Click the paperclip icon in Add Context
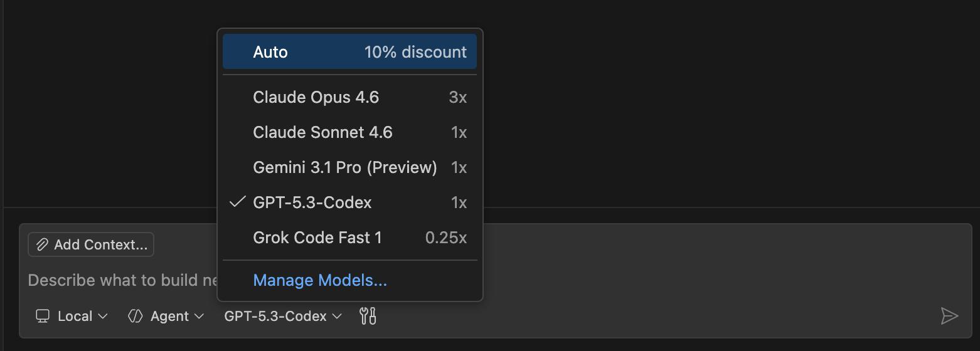980x351 pixels. point(42,244)
